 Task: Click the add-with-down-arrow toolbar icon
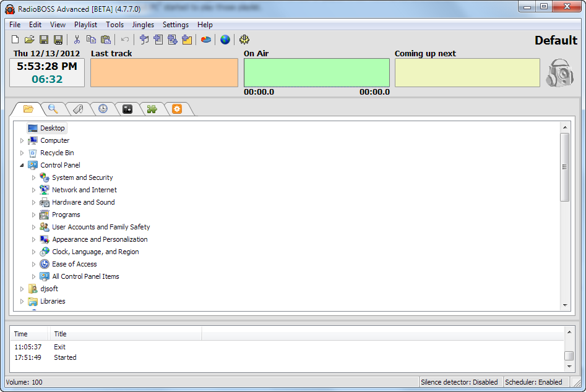pos(172,39)
